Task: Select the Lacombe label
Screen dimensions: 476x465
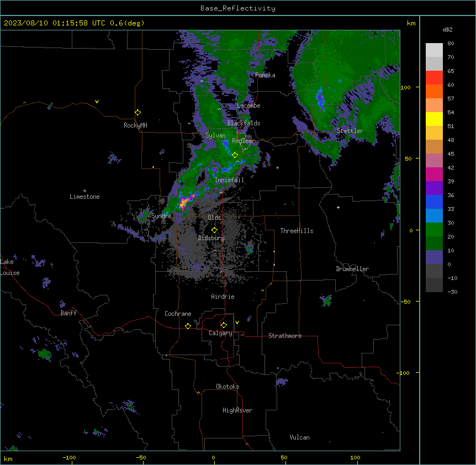Action: [x=248, y=105]
